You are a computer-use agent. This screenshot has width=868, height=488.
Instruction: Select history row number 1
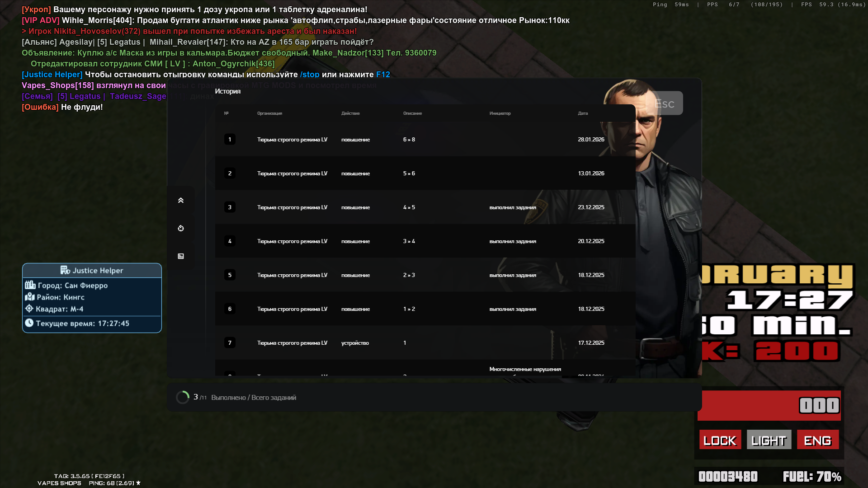425,140
